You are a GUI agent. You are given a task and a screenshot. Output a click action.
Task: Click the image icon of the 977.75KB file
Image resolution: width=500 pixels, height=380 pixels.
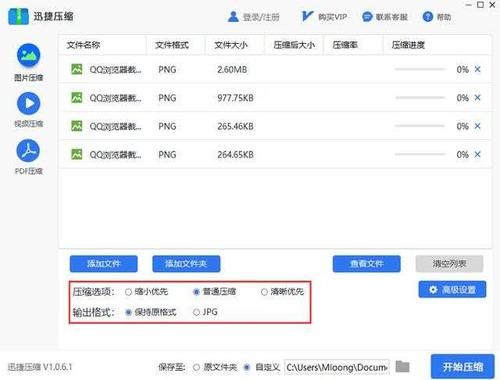click(x=77, y=98)
